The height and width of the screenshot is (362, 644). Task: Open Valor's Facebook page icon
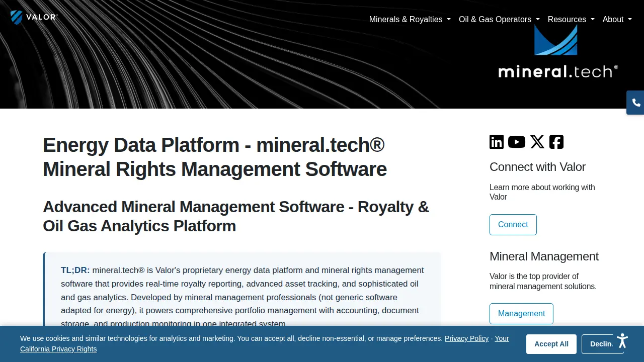(556, 142)
